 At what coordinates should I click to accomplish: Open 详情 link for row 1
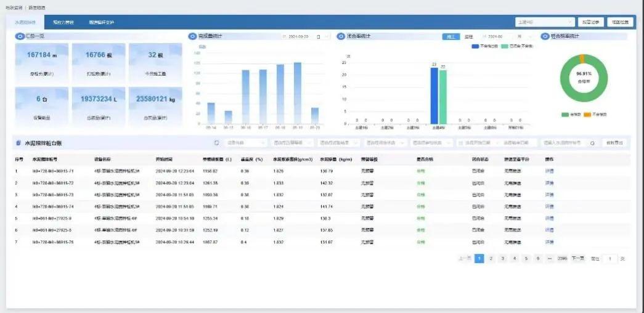click(549, 171)
